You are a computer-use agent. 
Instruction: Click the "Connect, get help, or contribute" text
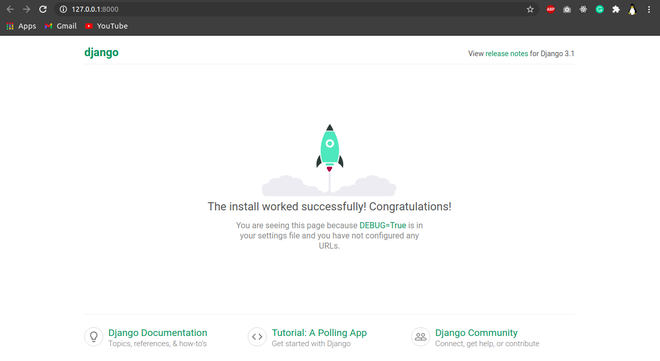(487, 344)
